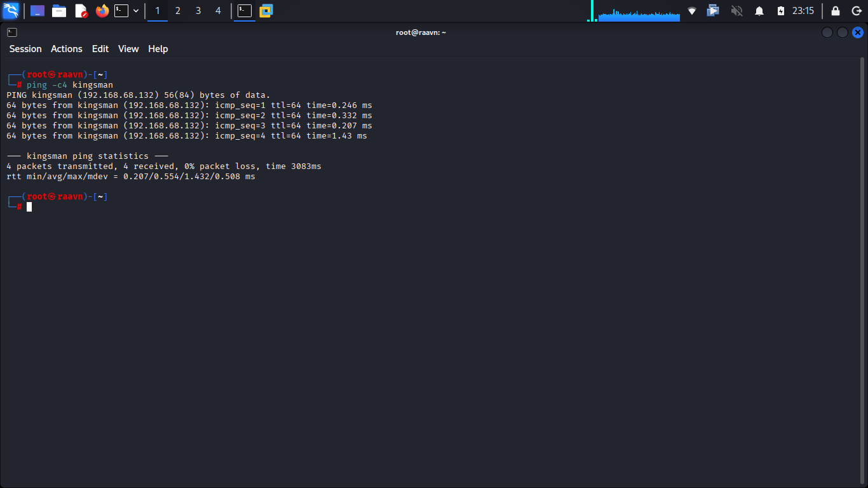Expand the terminal launcher dropdown arrow

[136, 11]
